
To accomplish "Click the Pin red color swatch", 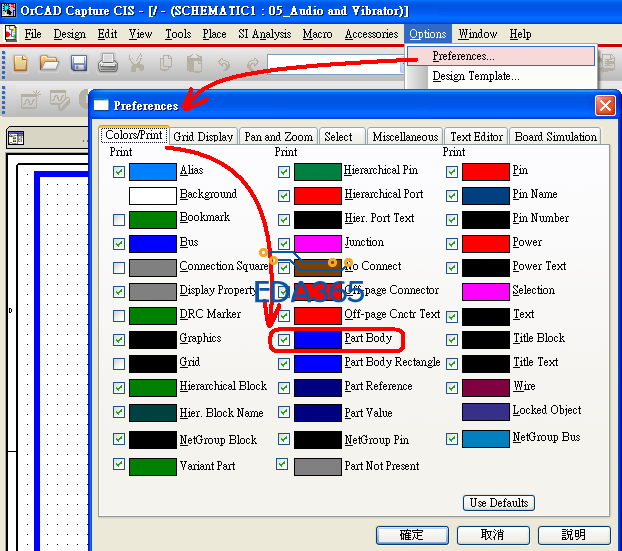I will point(486,172).
